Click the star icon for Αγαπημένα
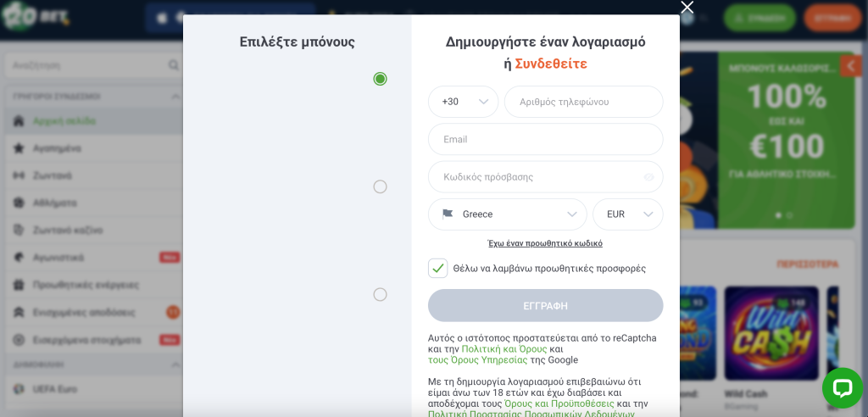Image resolution: width=868 pixels, height=417 pixels. point(19,147)
